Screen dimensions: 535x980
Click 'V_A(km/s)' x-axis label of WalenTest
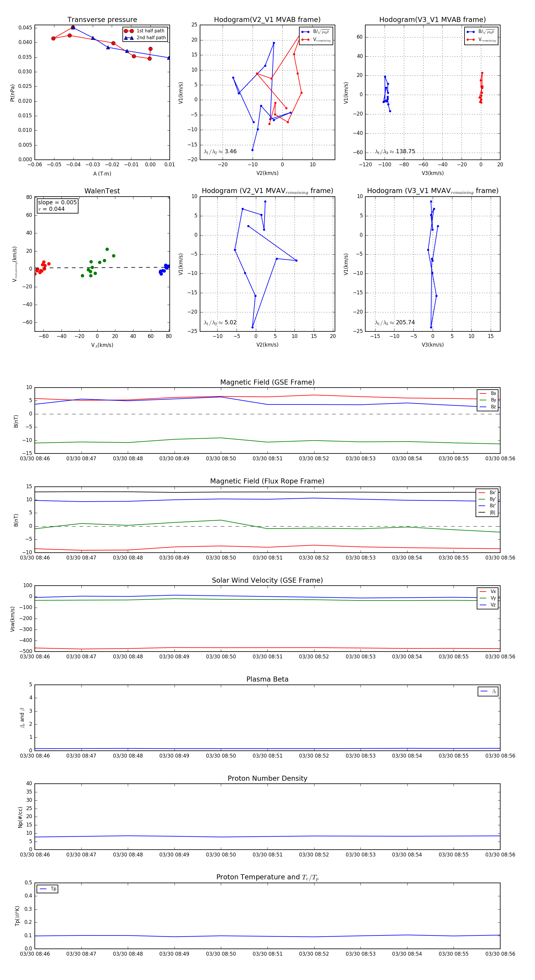point(102,345)
